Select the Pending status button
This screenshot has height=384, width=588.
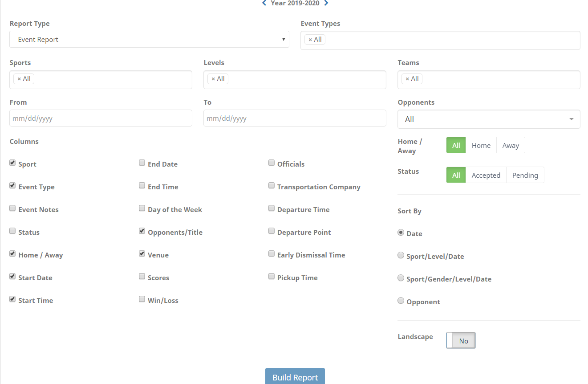[525, 175]
